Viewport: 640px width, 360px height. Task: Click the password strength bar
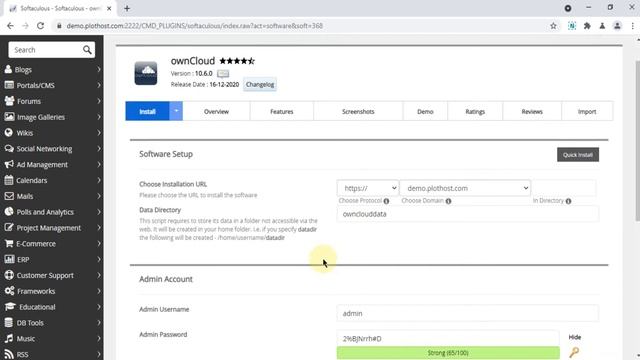point(448,353)
